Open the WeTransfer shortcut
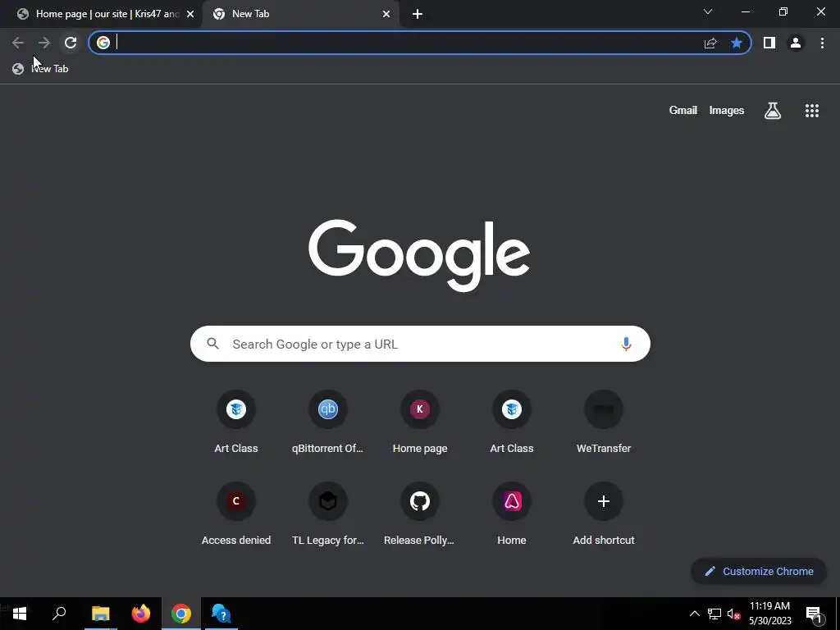This screenshot has height=630, width=840. (604, 422)
